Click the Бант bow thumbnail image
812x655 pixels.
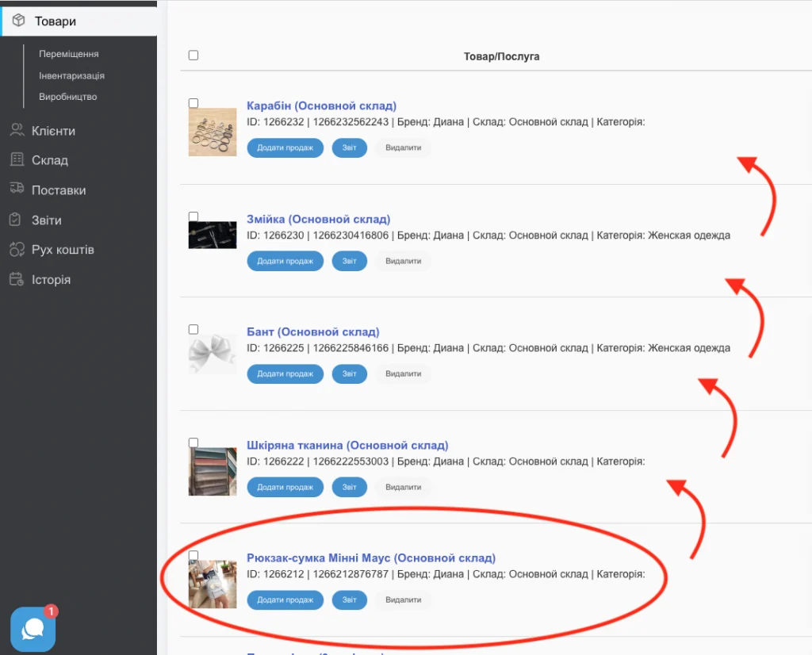pos(213,354)
